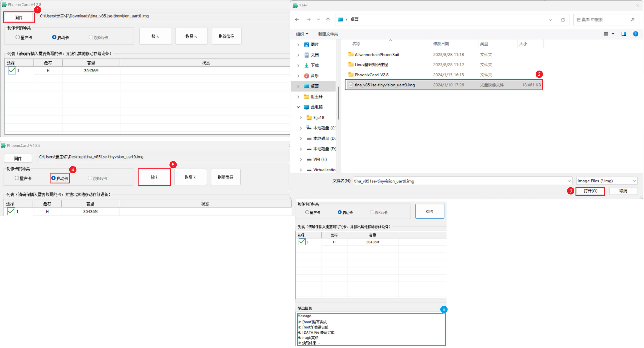Select the 烧Key卡 radio button
The width and height of the screenshot is (644, 348).
pyautogui.click(x=91, y=37)
